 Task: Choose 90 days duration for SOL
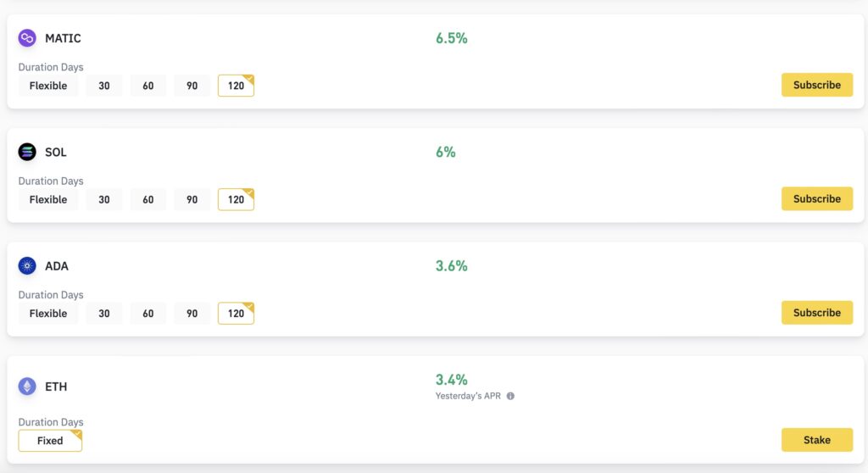pos(192,199)
